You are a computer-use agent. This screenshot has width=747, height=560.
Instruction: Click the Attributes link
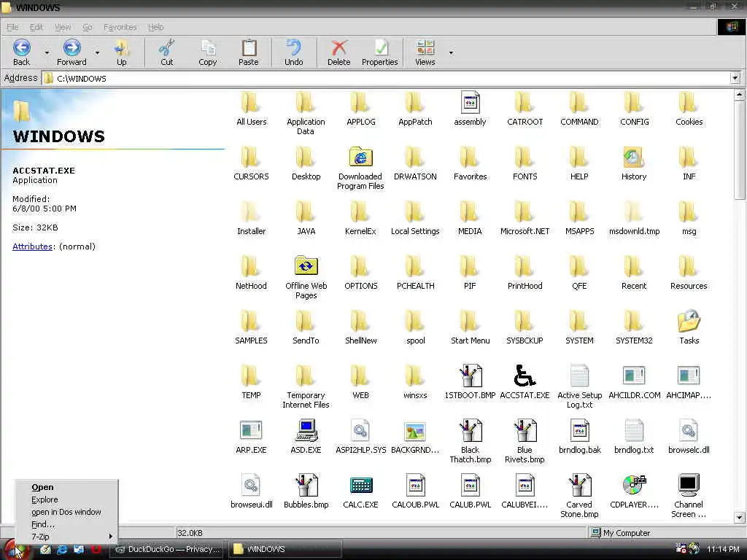32,246
